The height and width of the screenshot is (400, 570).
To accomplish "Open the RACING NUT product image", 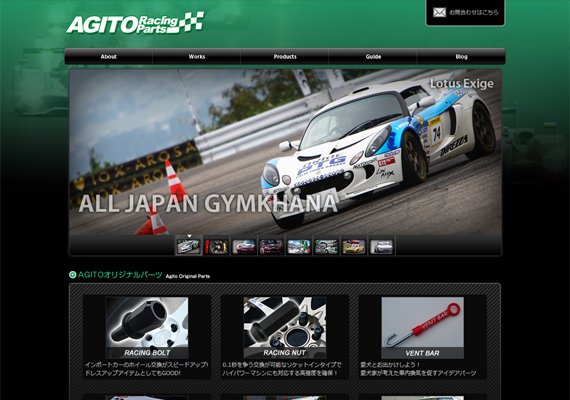I will [285, 328].
